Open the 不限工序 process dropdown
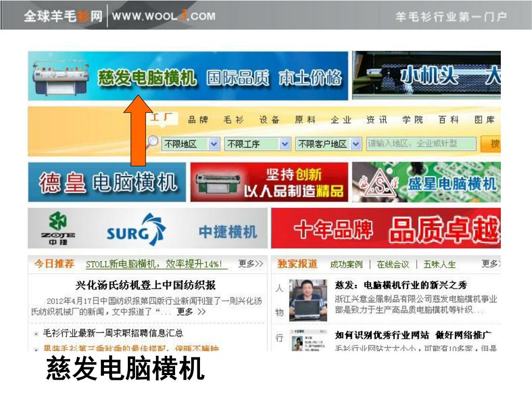 pyautogui.click(x=258, y=144)
